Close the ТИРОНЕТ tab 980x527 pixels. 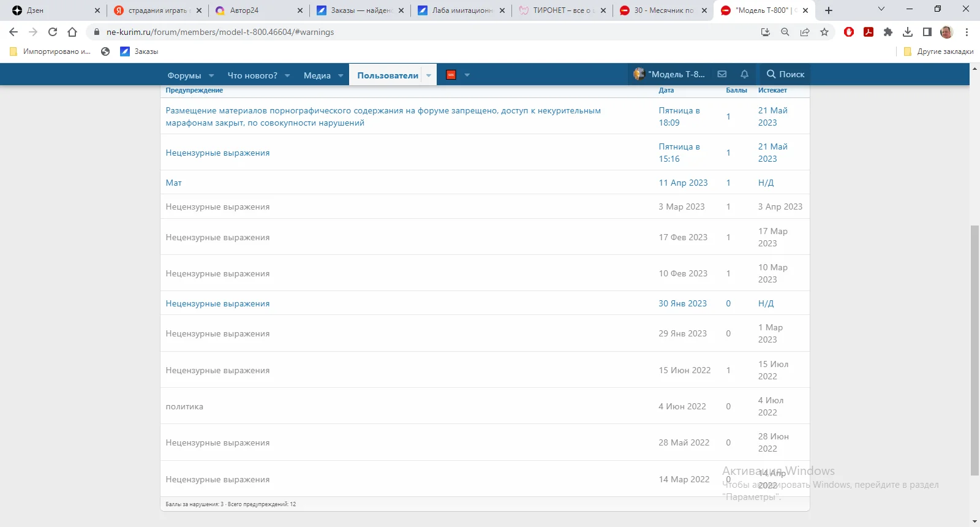pyautogui.click(x=603, y=10)
